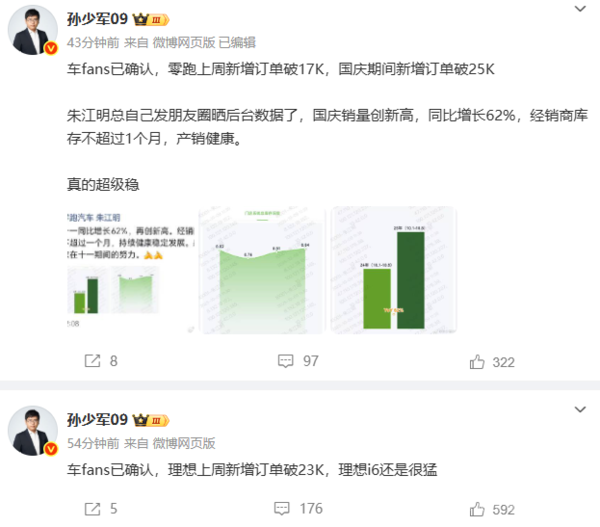
Task: Open second post author avatar
Action: [33, 431]
